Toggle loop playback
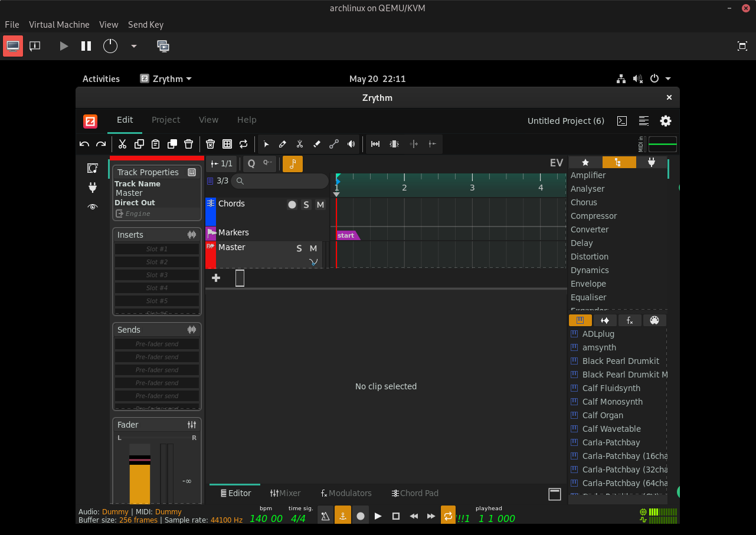756x535 pixels. [448, 516]
